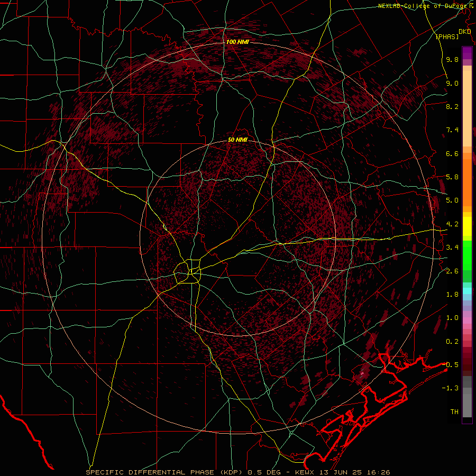Click the 3.4 scale value
Image resolution: width=476 pixels, height=476 pixels.
point(452,248)
